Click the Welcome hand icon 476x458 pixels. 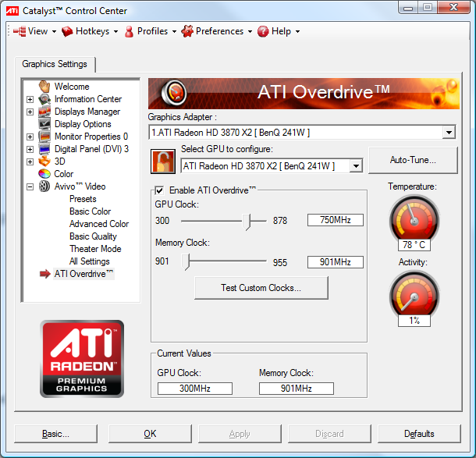pos(44,87)
